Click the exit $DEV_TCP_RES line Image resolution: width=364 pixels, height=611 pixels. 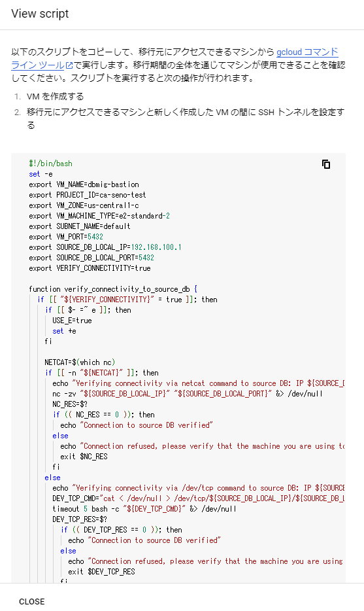point(101,572)
